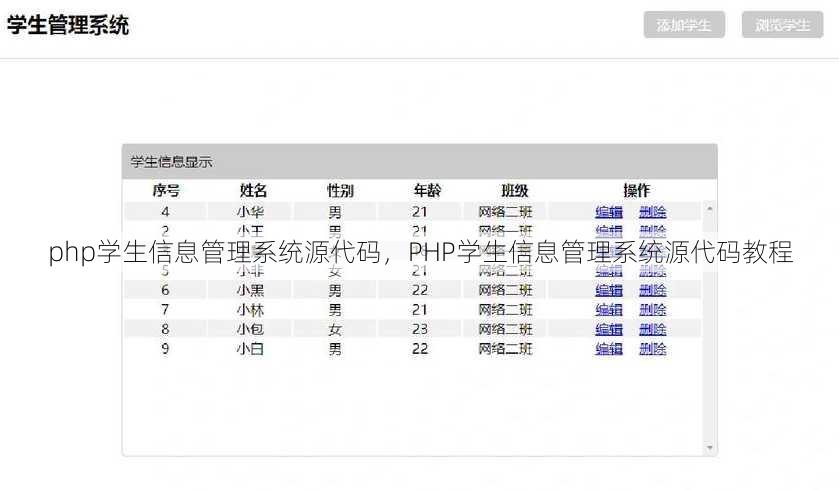Edit student 小非 via 编辑 link

pyautogui.click(x=609, y=271)
